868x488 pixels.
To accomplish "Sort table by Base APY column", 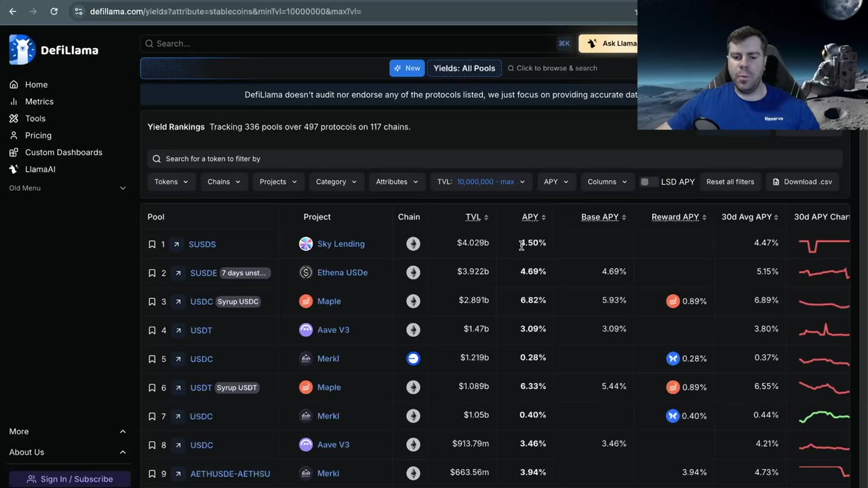I will click(604, 217).
